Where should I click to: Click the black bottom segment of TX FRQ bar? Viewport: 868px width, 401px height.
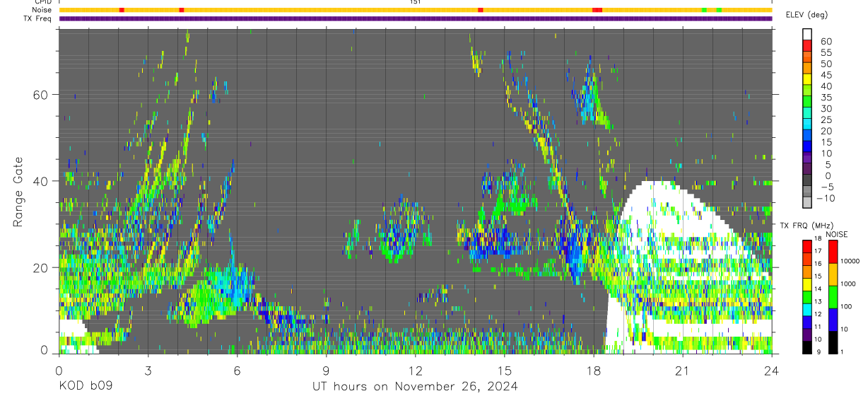click(x=807, y=346)
